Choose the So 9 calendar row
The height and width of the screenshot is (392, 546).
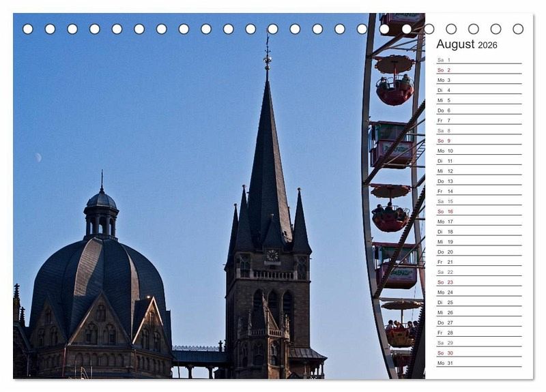(478, 140)
